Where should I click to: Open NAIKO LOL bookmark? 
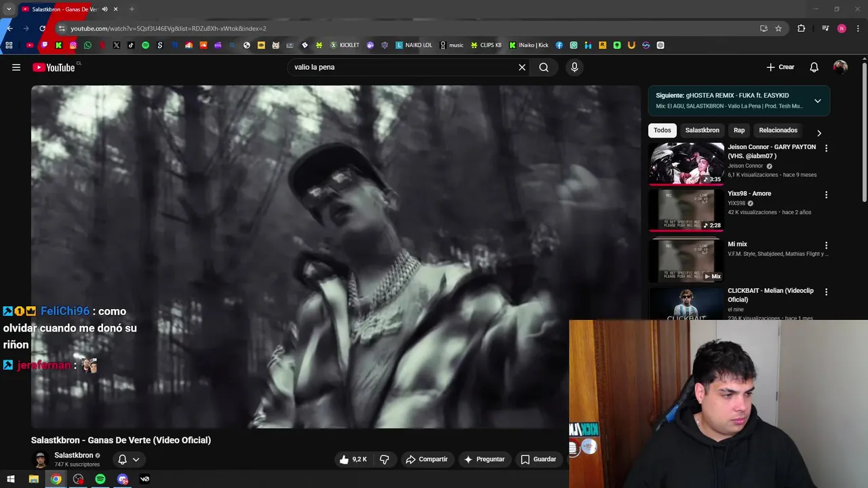(414, 45)
